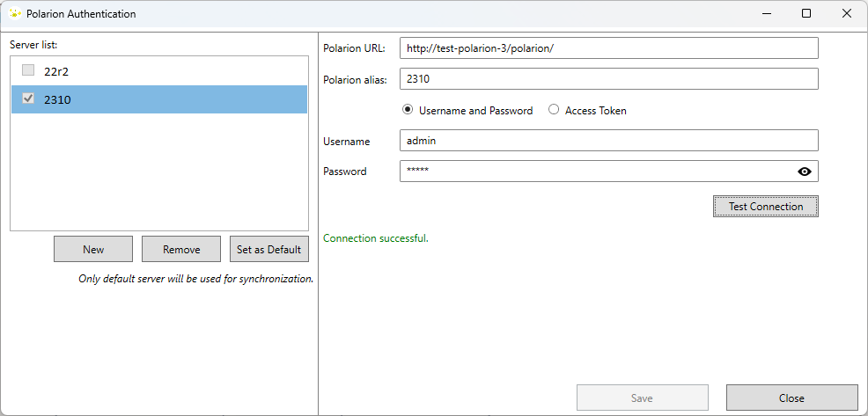
Task: Minimize the Polarion Authentication window
Action: 765,14
